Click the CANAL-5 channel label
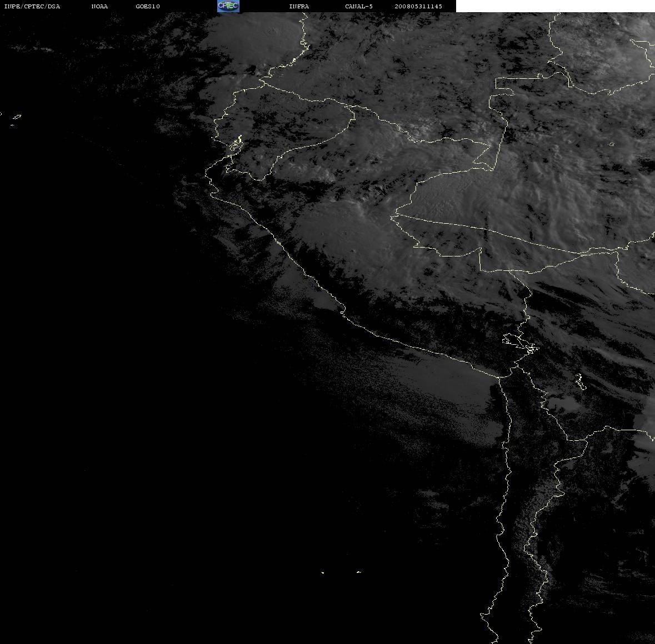This screenshot has width=655, height=644. click(359, 6)
